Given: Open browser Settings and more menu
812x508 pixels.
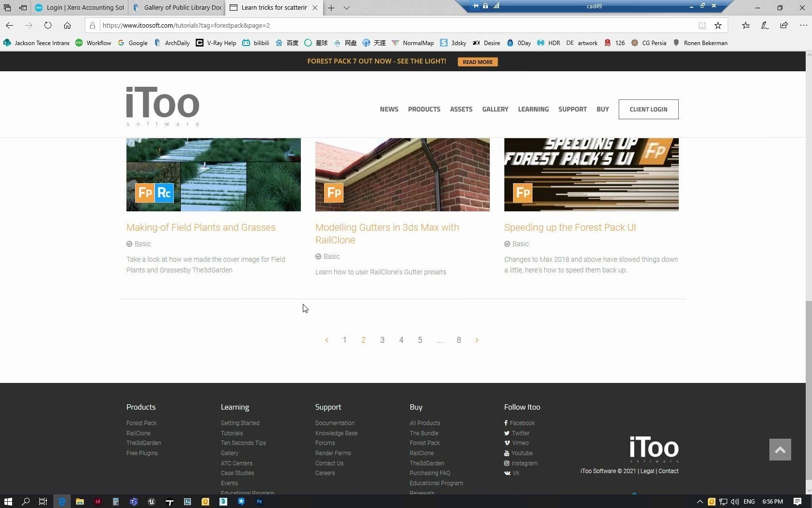Looking at the screenshot, I should [x=803, y=25].
